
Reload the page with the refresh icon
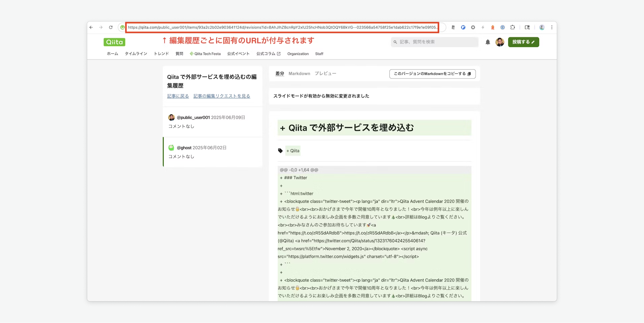click(x=111, y=28)
